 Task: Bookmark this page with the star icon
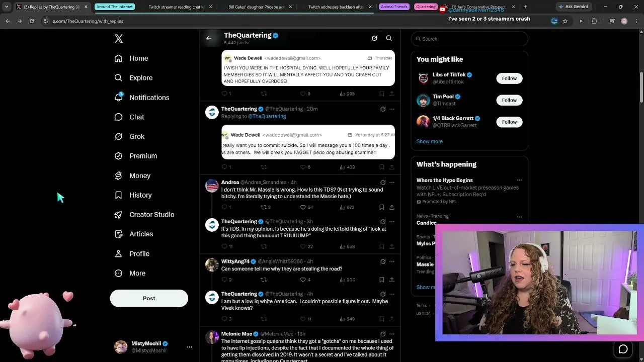565,21
